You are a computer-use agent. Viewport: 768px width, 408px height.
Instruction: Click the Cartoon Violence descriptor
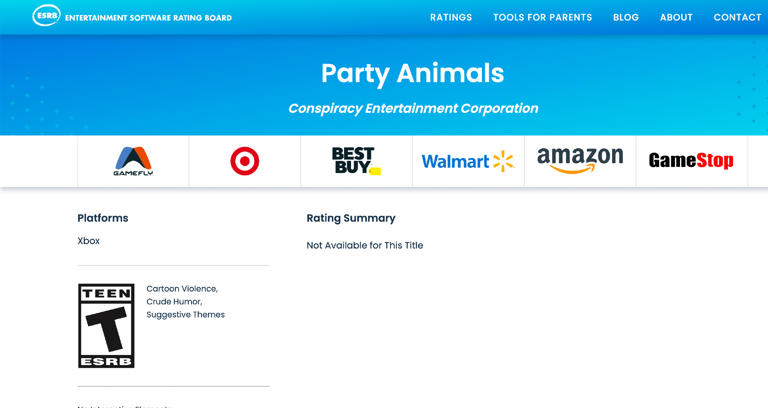click(x=182, y=288)
